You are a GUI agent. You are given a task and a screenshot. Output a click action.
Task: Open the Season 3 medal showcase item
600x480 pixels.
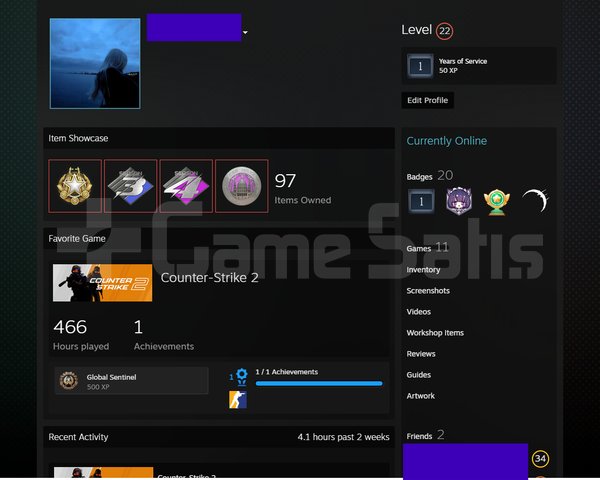pos(130,186)
